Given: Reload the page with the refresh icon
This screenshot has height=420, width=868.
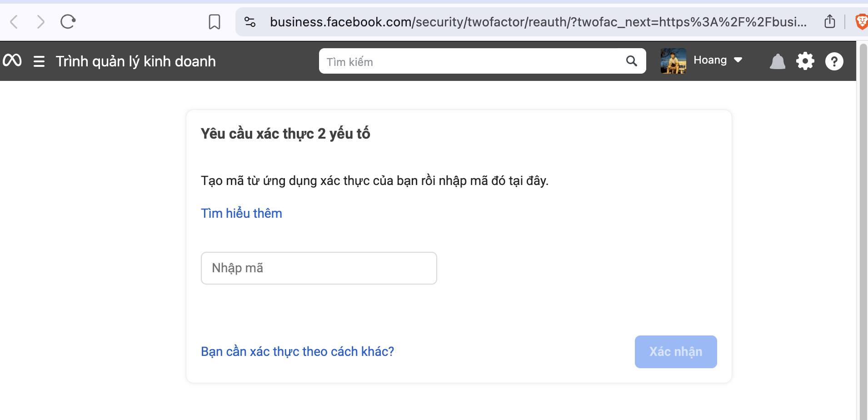Looking at the screenshot, I should [x=68, y=21].
